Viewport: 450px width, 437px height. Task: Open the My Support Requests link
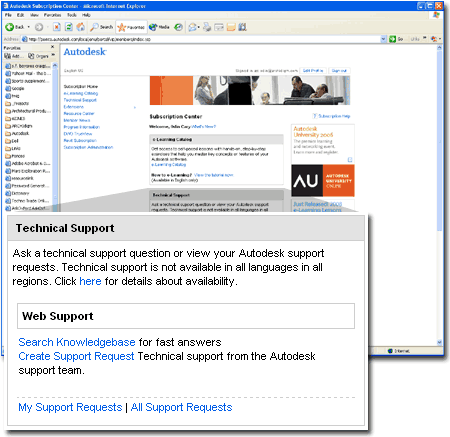[x=70, y=407]
